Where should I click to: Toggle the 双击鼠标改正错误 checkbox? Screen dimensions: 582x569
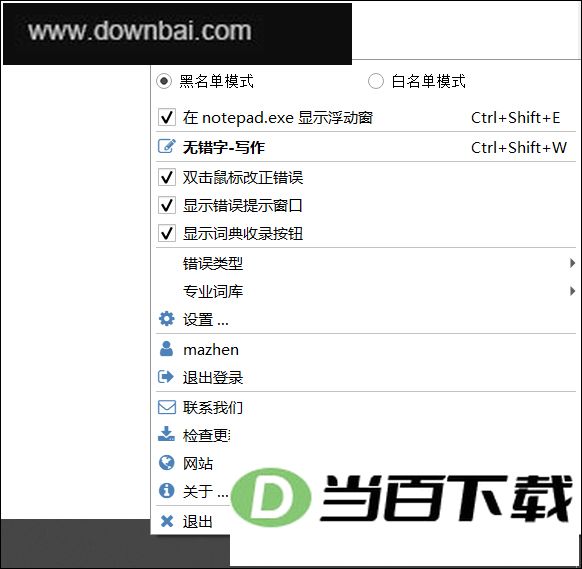pyautogui.click(x=167, y=177)
